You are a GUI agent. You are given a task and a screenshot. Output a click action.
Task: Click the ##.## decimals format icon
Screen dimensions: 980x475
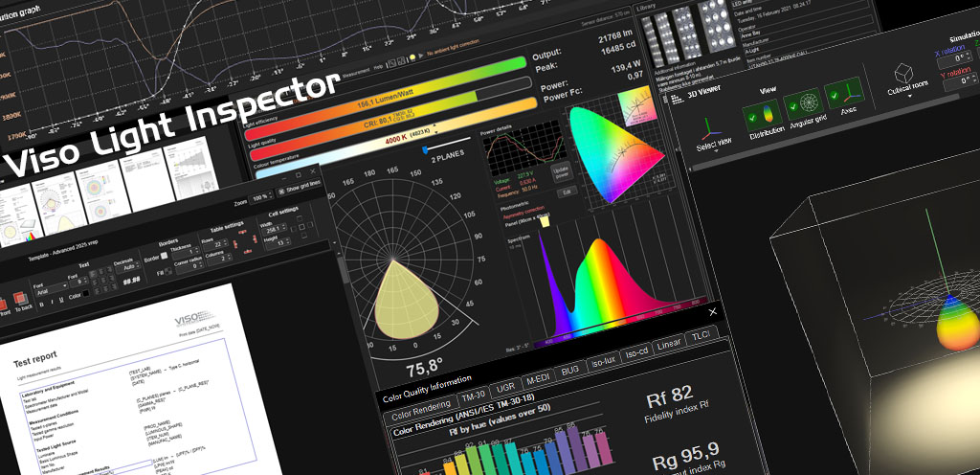tap(132, 281)
